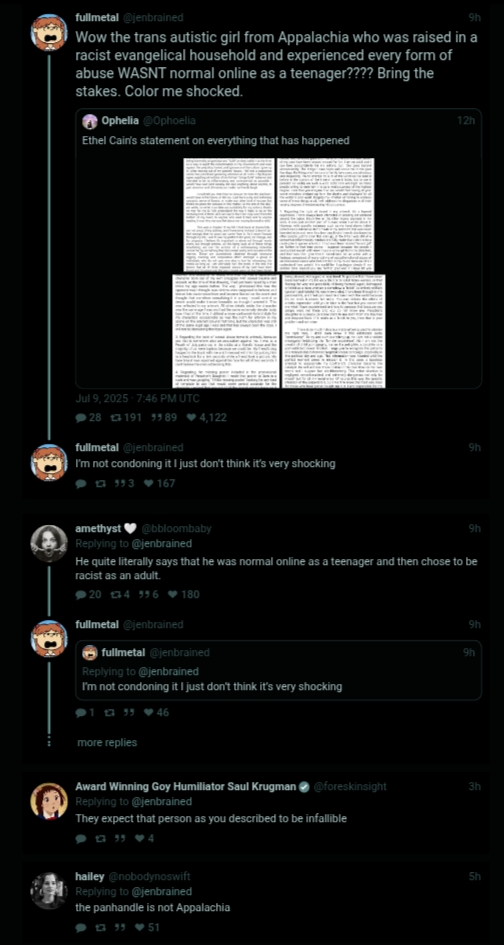Viewport: 504px width, 945px height.
Task: Open Ophelia's quoted tweet about Ethel Cain
Action: coord(279,248)
